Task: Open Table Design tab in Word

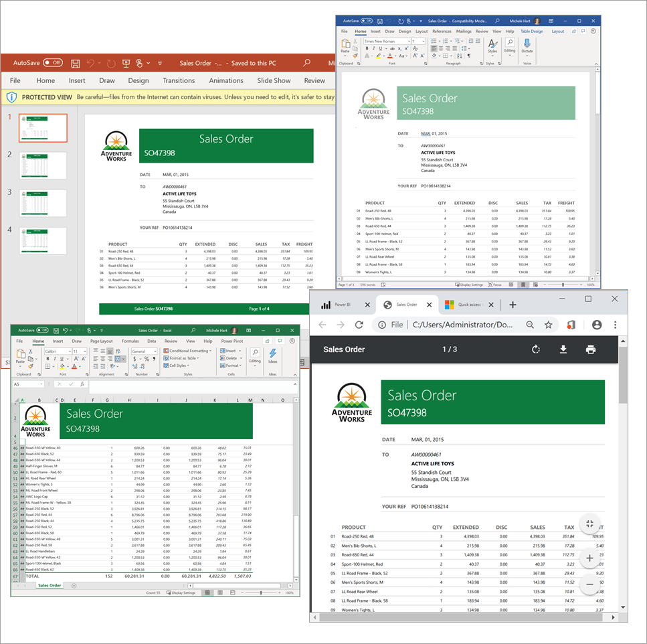Action: [532, 31]
